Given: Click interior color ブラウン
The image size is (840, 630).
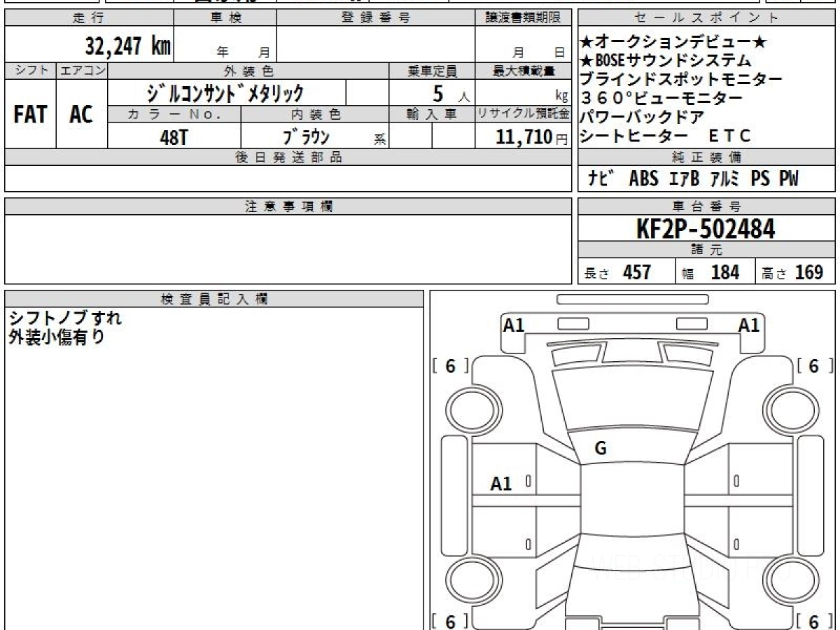Looking at the screenshot, I should (306, 136).
